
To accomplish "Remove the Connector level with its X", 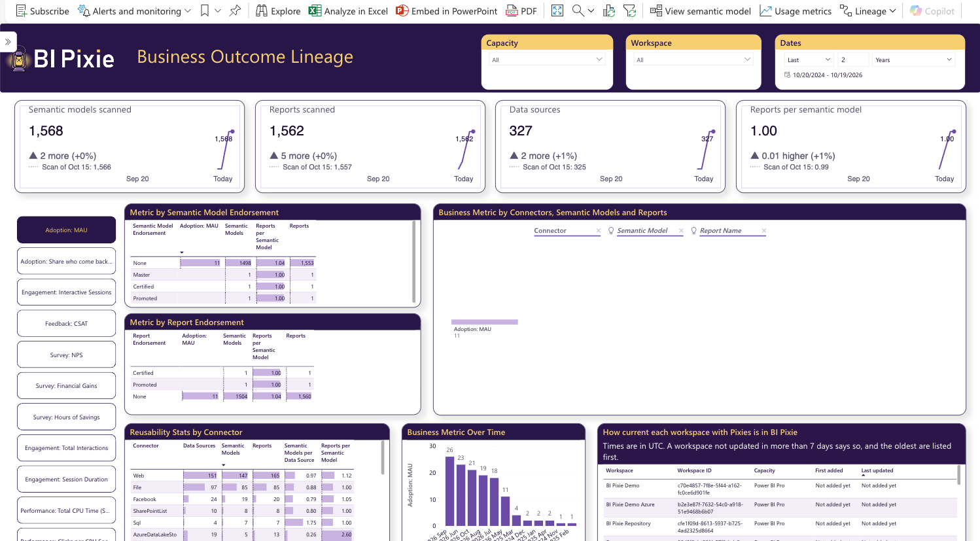I will pyautogui.click(x=599, y=231).
